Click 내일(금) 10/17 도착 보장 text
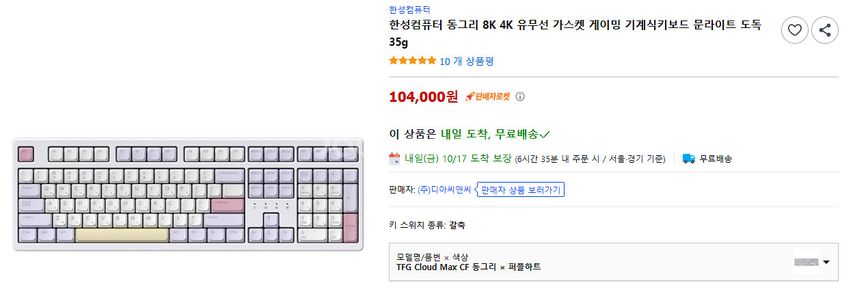 click(x=458, y=159)
